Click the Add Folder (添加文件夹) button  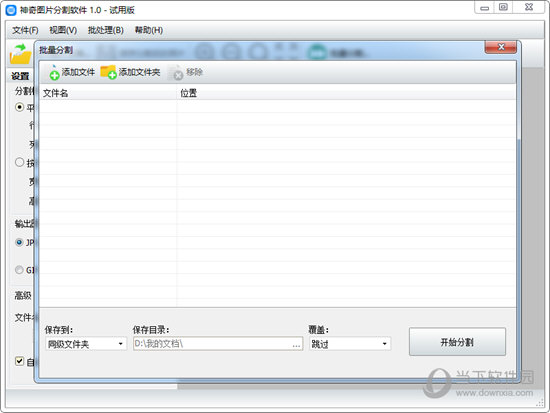click(130, 72)
